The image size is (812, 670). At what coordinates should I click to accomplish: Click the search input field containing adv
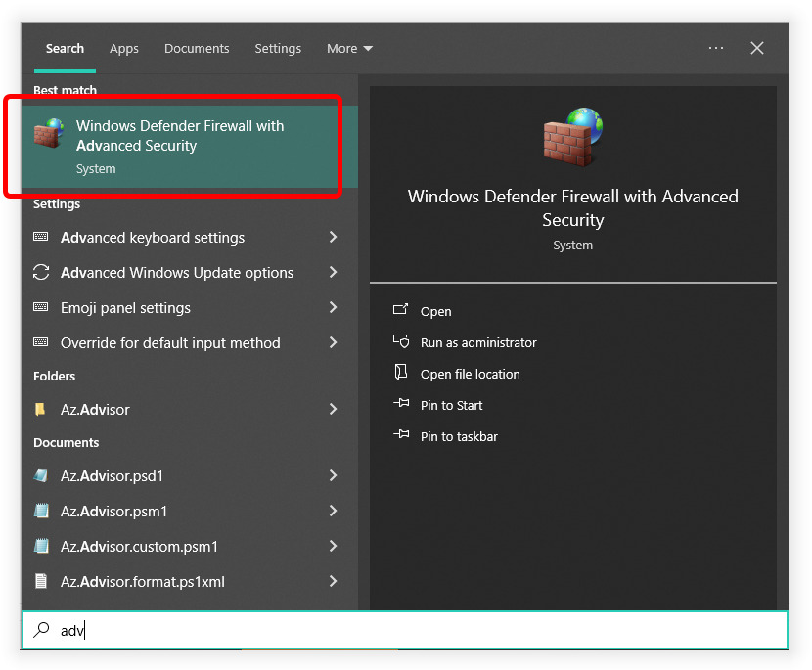(405, 630)
